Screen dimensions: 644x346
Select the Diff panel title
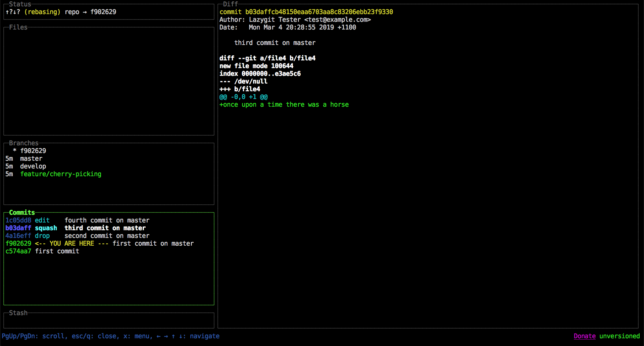click(x=230, y=4)
